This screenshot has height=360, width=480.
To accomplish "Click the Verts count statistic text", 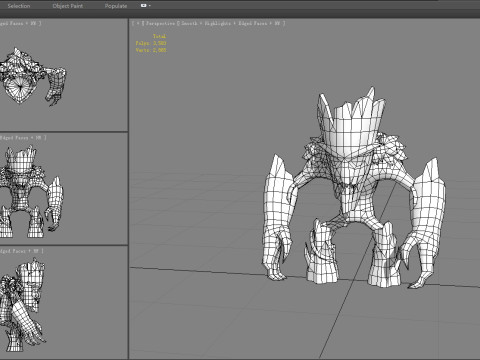I will [x=151, y=50].
